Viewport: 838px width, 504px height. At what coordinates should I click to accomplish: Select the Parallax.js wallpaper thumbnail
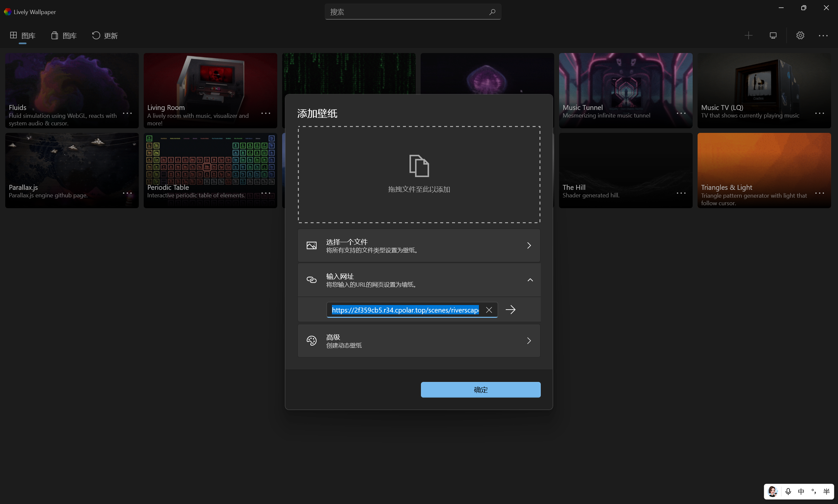[x=72, y=170]
